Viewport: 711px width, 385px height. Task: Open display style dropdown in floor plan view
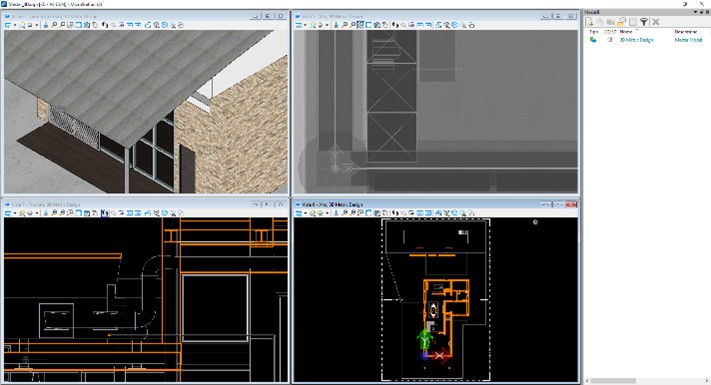pyautogui.click(x=327, y=212)
